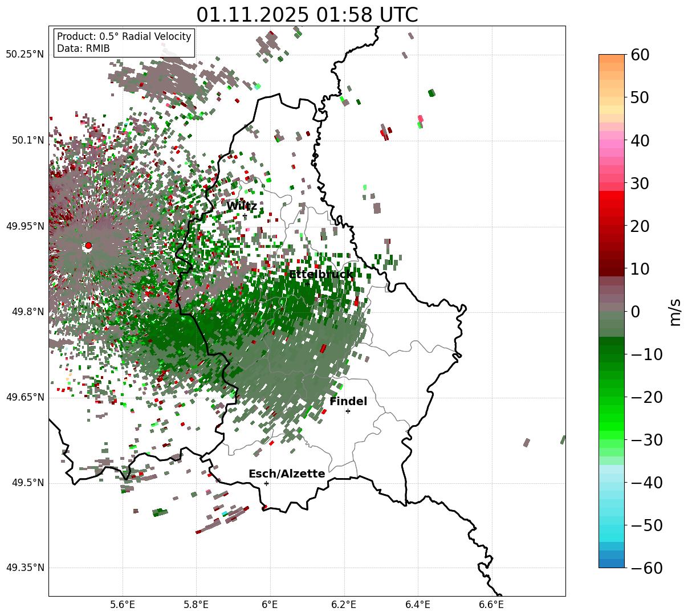Click the colorbar tick label 30
Screen dimensions: 688x616
(x=640, y=183)
